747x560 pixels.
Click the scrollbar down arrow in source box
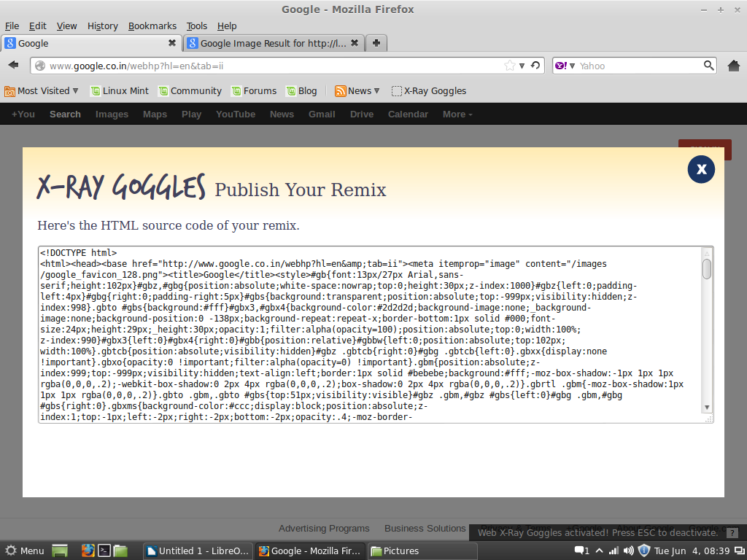tap(707, 408)
